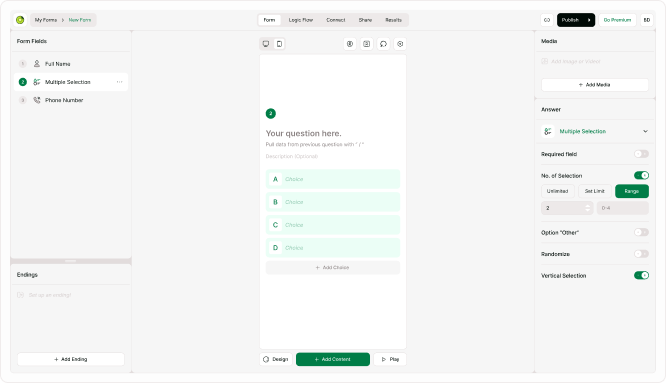
Task: Open the Logic Flow tab
Action: tap(301, 20)
